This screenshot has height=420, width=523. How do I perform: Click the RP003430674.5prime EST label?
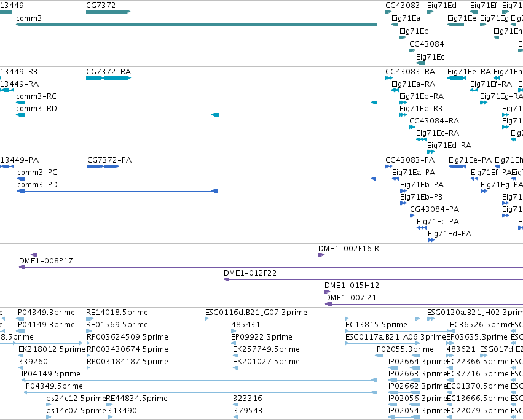pos(127,349)
